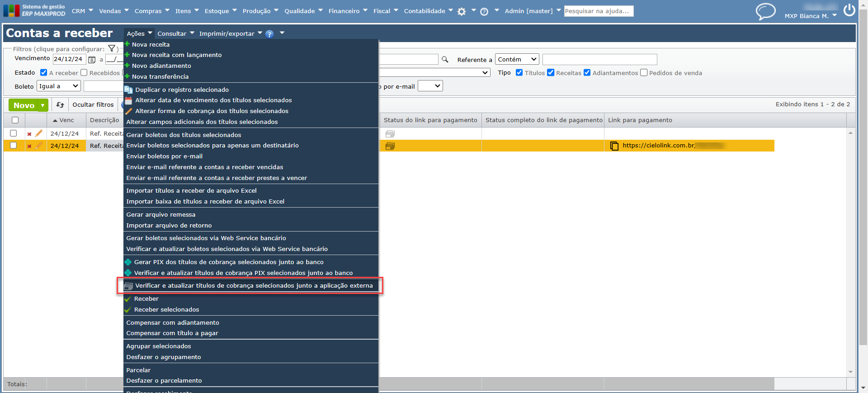Open the top bar help question icon
The height and width of the screenshot is (393, 868).
[x=484, y=12]
